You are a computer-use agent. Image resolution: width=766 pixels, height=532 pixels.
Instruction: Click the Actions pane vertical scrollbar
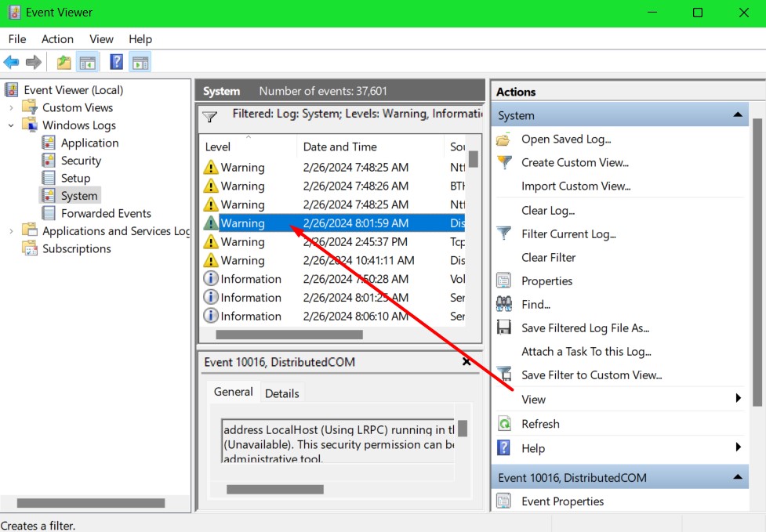757,262
